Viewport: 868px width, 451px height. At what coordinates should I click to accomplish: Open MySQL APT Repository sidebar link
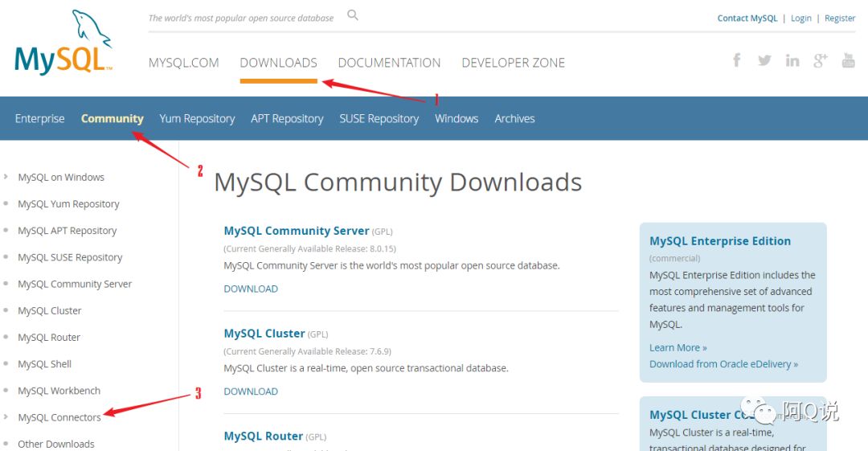point(67,231)
